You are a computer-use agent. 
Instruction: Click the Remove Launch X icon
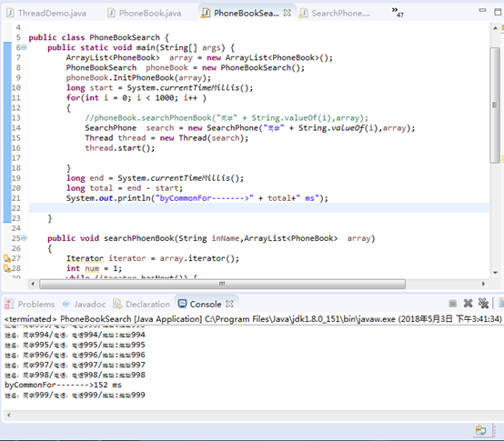click(x=469, y=303)
